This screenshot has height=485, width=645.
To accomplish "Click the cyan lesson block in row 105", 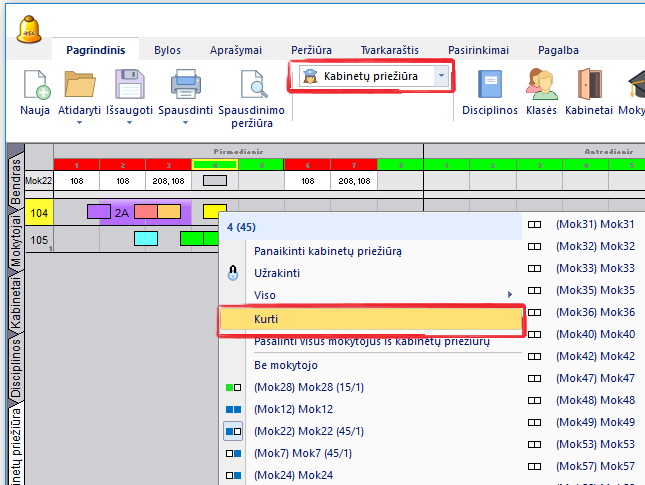I will [146, 238].
